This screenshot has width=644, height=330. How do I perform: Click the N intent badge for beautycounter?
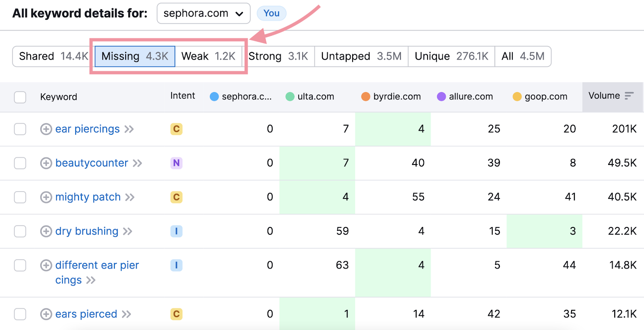(176, 163)
